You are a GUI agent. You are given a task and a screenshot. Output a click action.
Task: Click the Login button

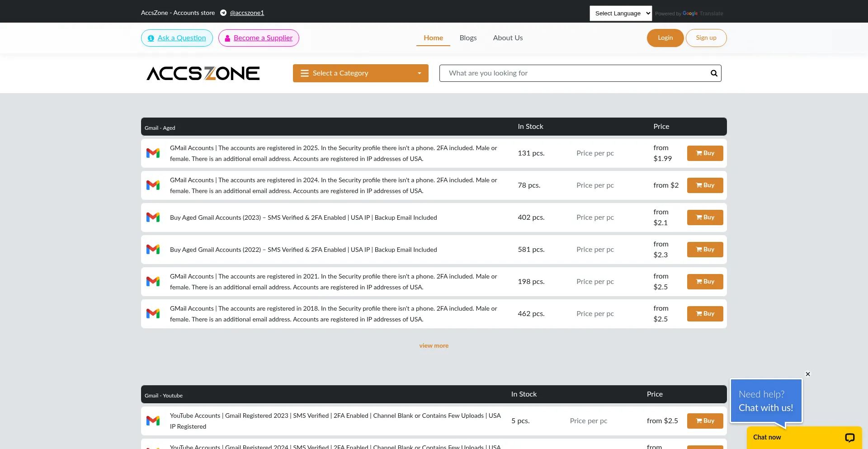(x=665, y=38)
